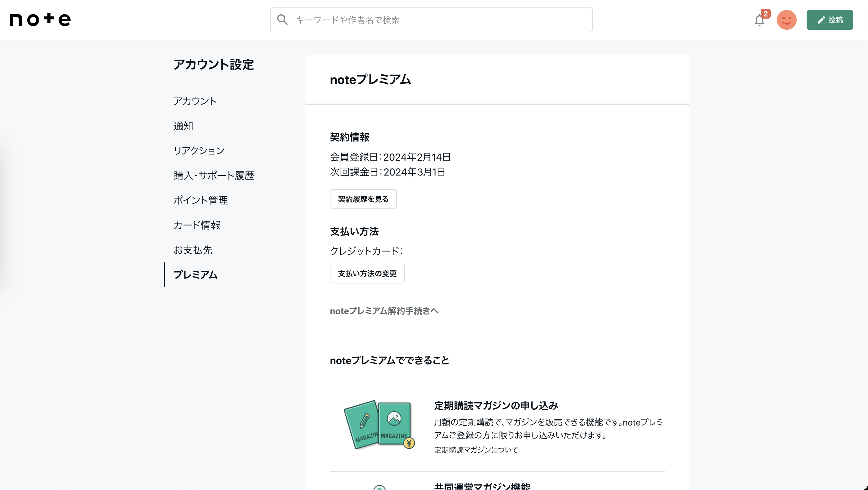The width and height of the screenshot is (868, 490).
Task: Click the 契約履歴を見る button
Action: tap(363, 199)
